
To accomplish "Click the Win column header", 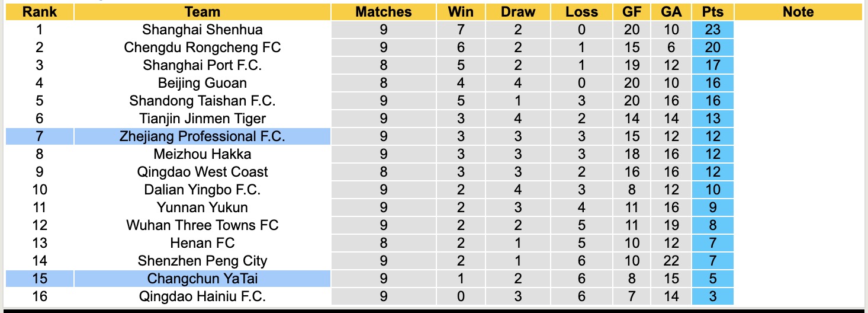I will [461, 12].
